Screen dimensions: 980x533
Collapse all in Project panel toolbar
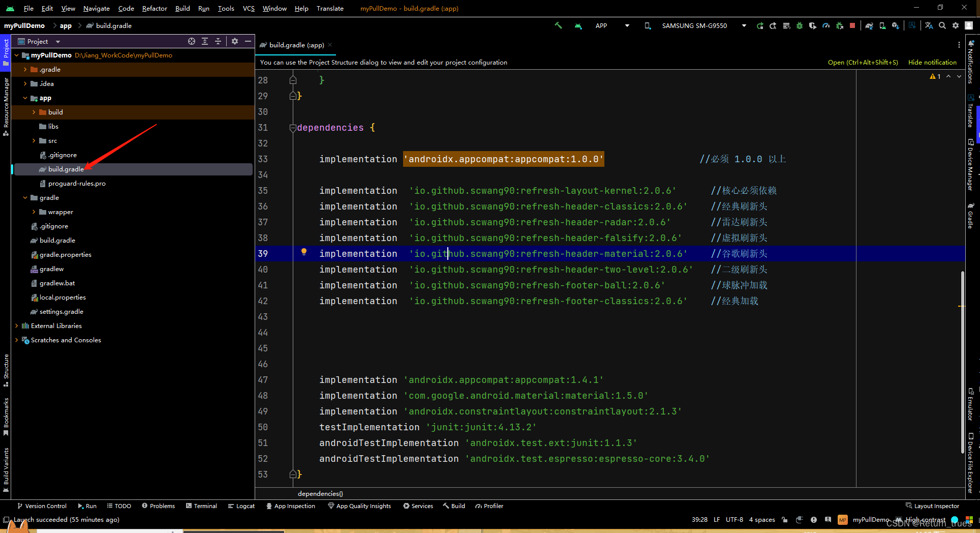218,41
